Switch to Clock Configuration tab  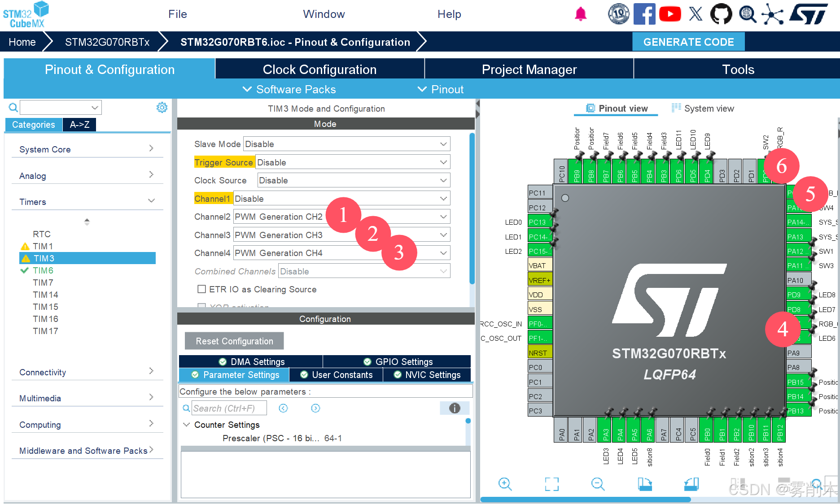pyautogui.click(x=320, y=70)
